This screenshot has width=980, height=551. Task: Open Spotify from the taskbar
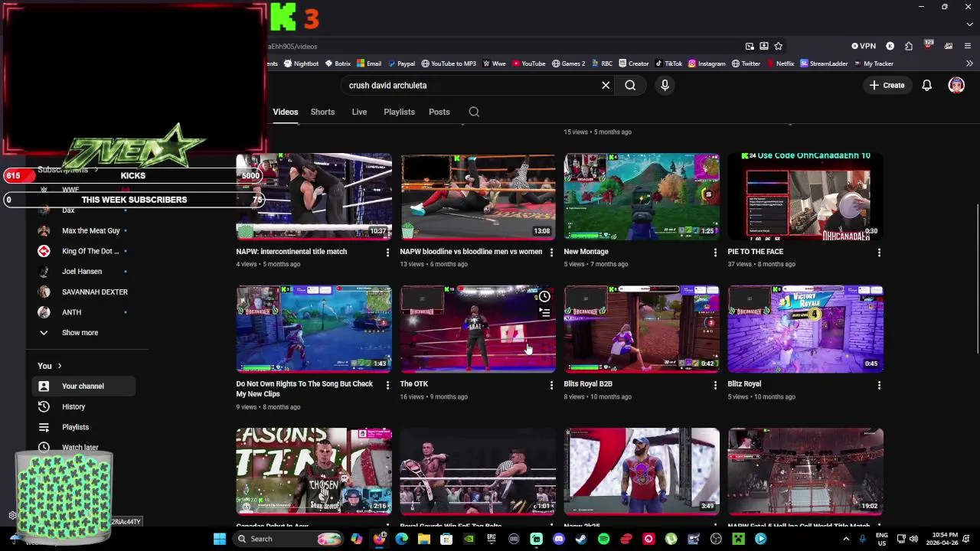[603, 539]
